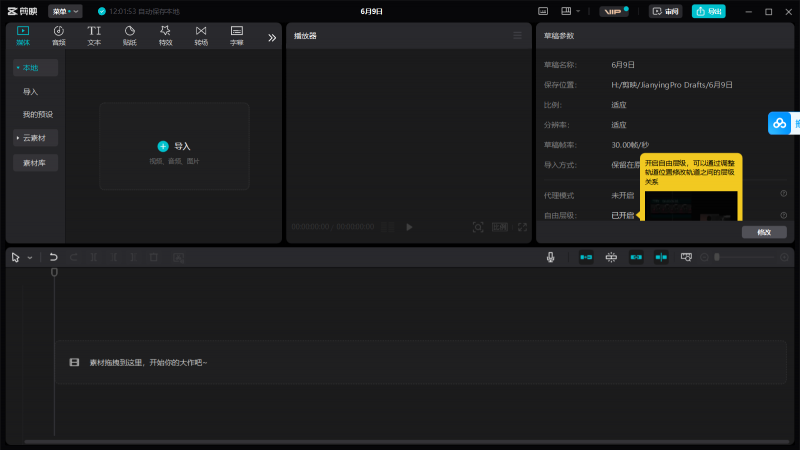Open the 菜单 dropdown menu

pos(65,11)
